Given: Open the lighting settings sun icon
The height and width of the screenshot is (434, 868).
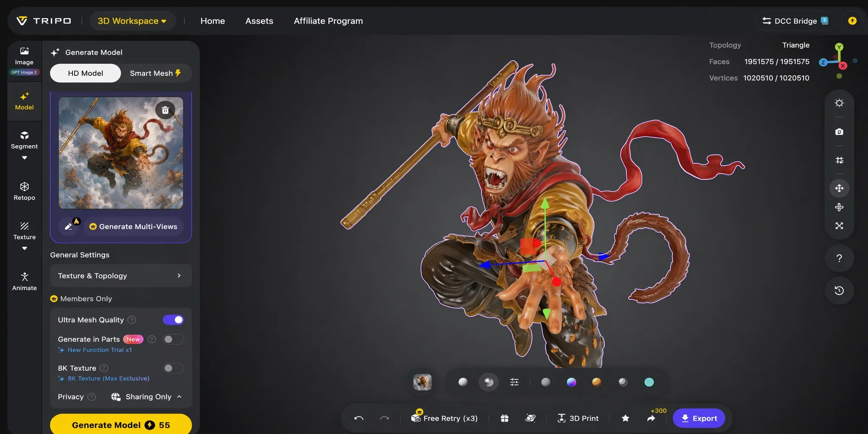Looking at the screenshot, I should [x=839, y=103].
